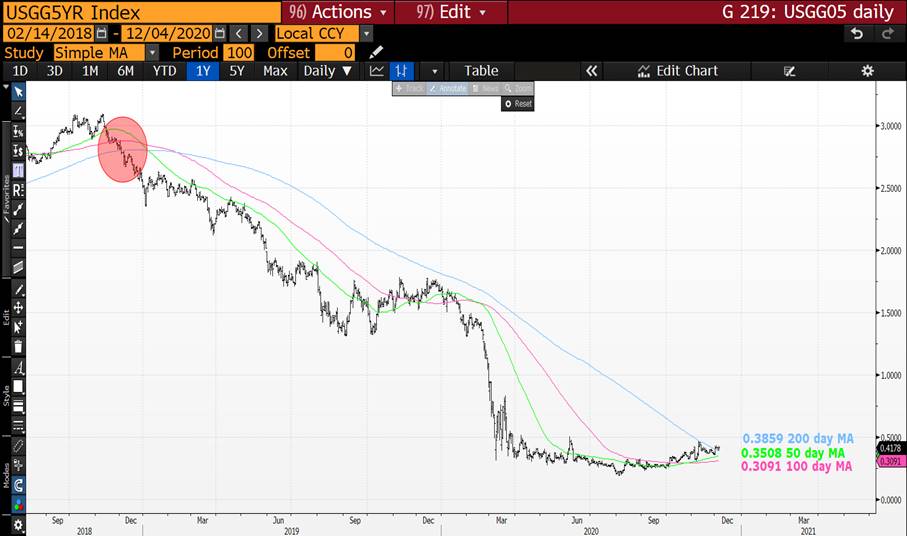
Task: Click the trash delete annotation icon
Action: click(x=18, y=347)
